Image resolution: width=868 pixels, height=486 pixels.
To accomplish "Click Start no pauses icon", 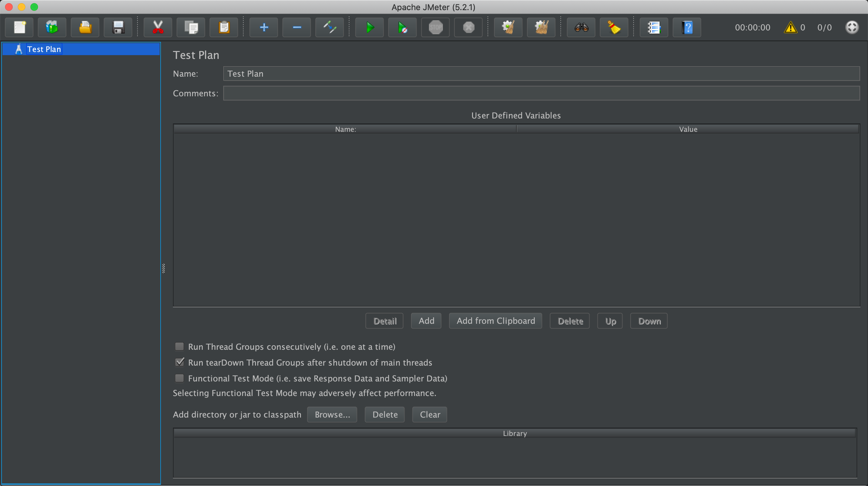I will tap(402, 27).
